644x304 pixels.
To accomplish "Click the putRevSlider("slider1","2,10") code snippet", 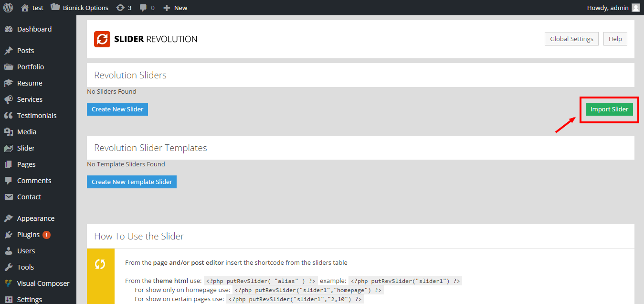I will tap(295, 299).
